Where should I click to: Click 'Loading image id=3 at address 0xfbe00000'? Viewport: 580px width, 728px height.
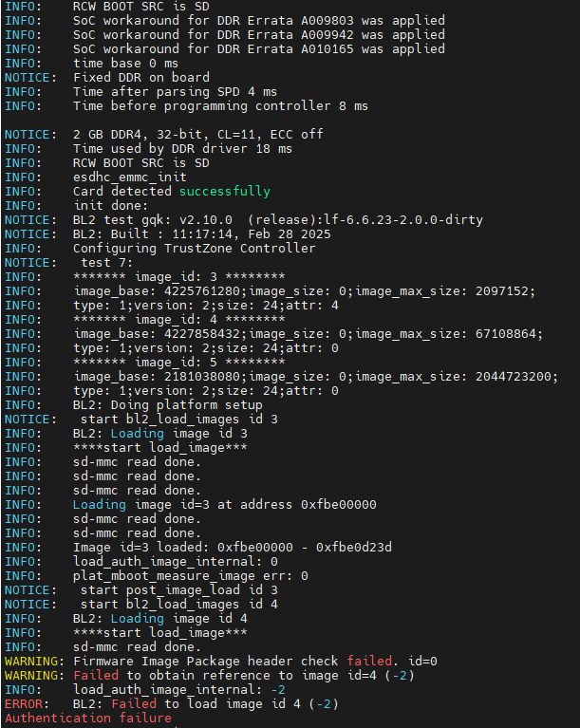(224, 504)
